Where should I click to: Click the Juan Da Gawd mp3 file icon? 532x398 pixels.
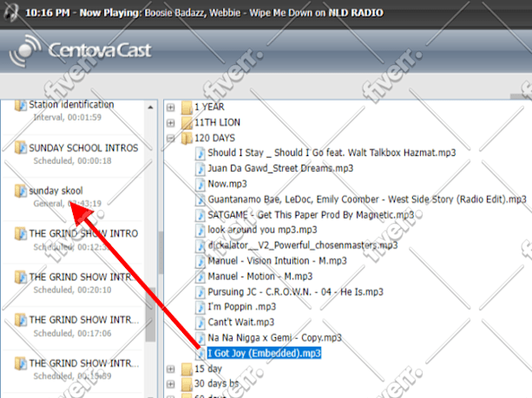point(200,169)
